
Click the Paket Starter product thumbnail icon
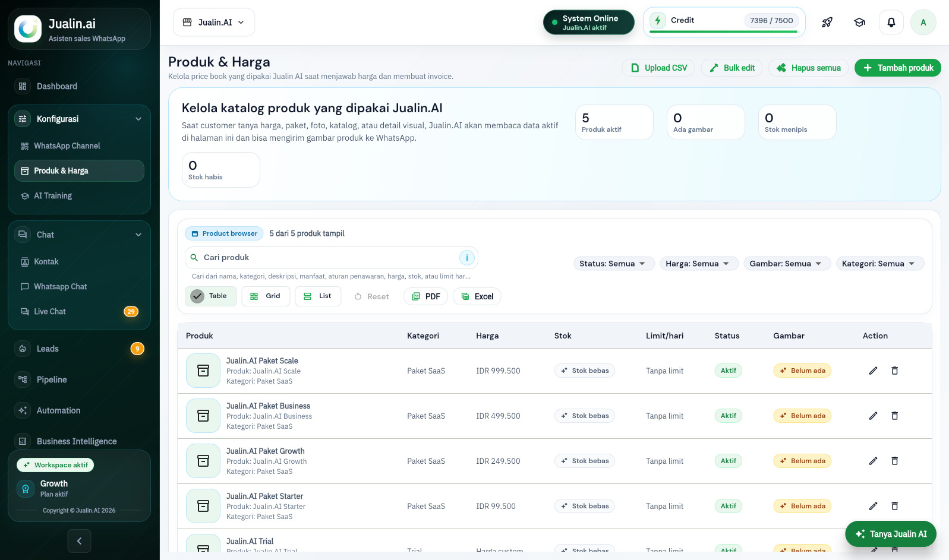203,506
